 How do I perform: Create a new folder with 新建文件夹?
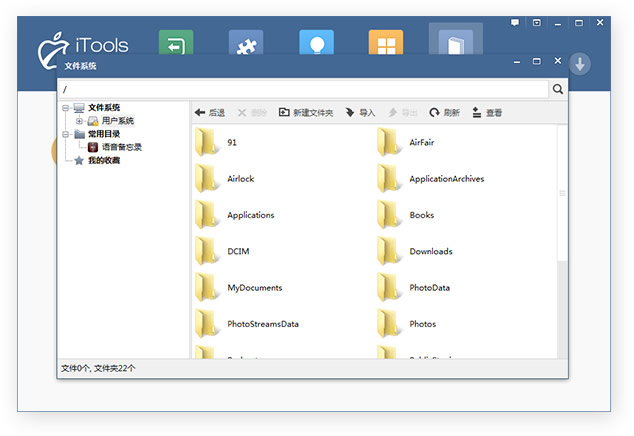coord(306,112)
